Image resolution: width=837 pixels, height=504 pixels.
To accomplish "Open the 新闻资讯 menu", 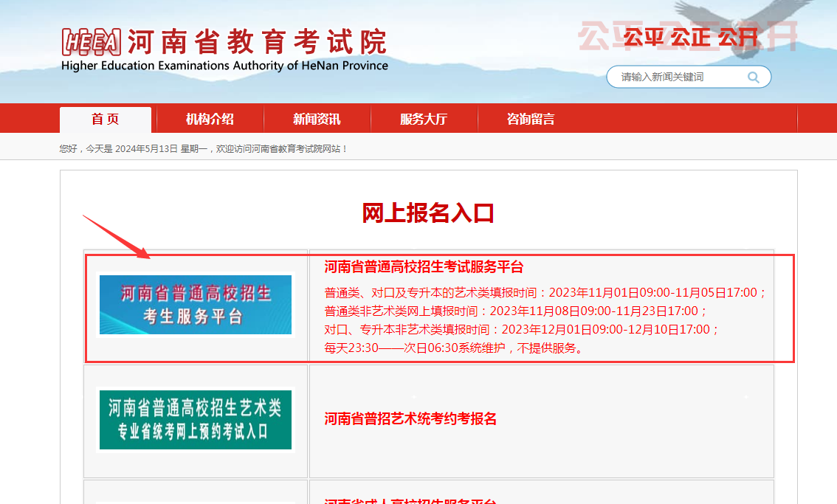I will point(316,119).
